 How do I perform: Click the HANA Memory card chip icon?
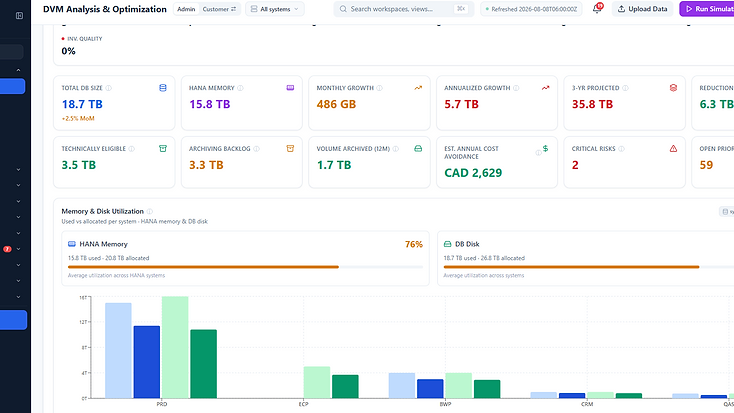pos(290,88)
